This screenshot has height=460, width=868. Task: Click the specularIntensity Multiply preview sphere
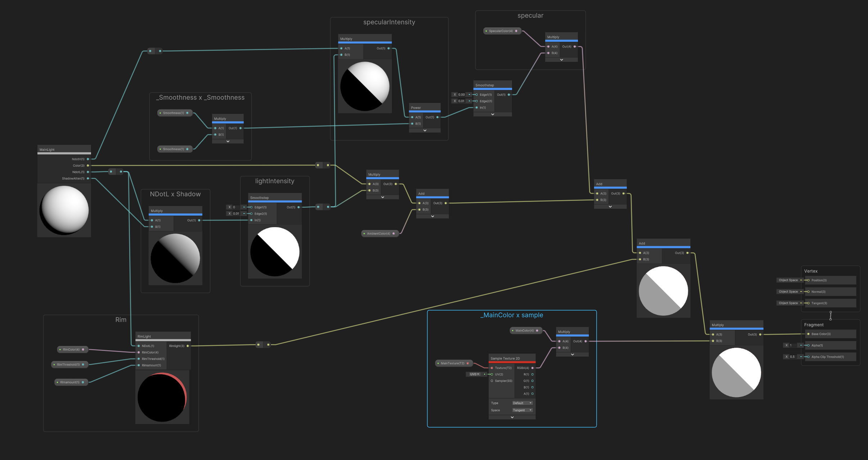coord(365,86)
